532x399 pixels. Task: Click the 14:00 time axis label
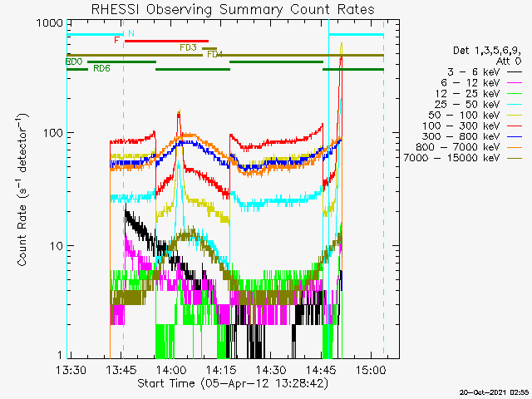[x=171, y=370]
